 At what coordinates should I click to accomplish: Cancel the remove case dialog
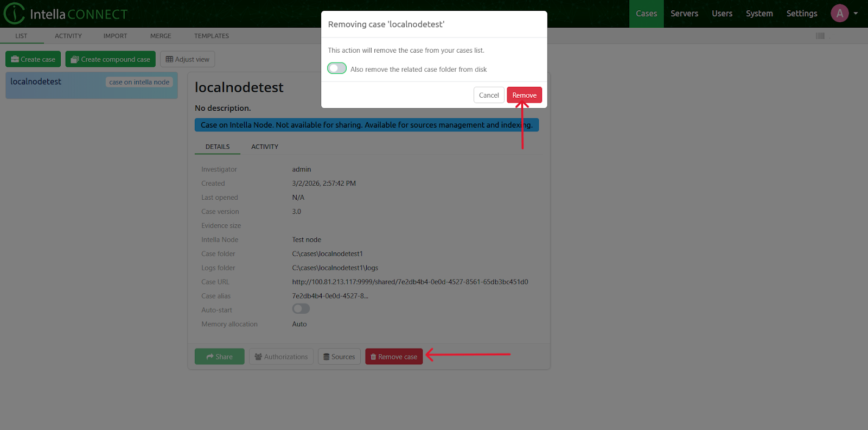click(488, 95)
